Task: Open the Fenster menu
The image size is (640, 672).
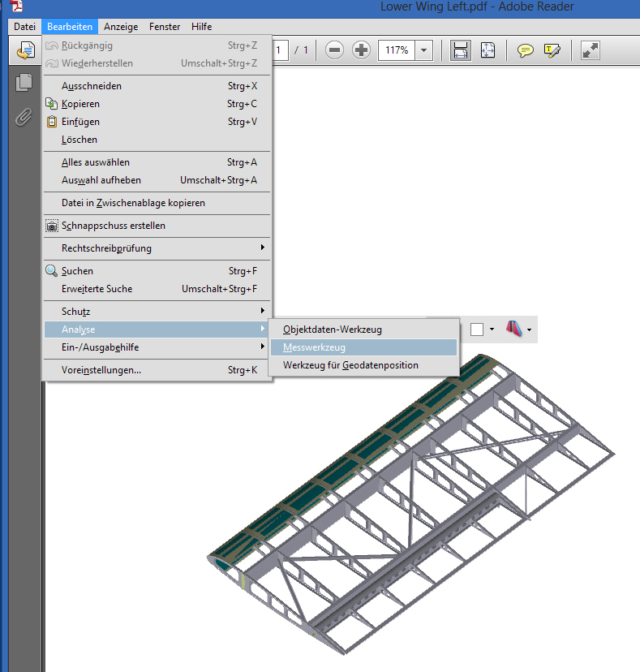Action: (165, 27)
